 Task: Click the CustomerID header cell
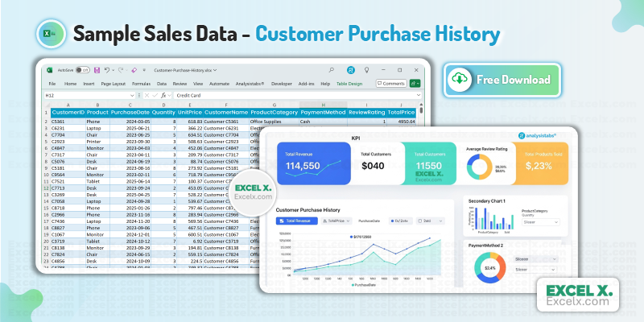coord(68,112)
